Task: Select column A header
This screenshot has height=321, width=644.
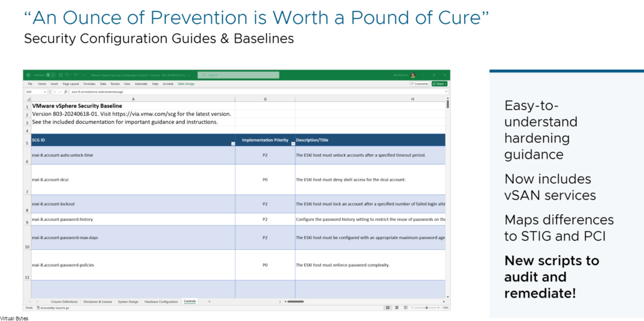Action: [133, 99]
